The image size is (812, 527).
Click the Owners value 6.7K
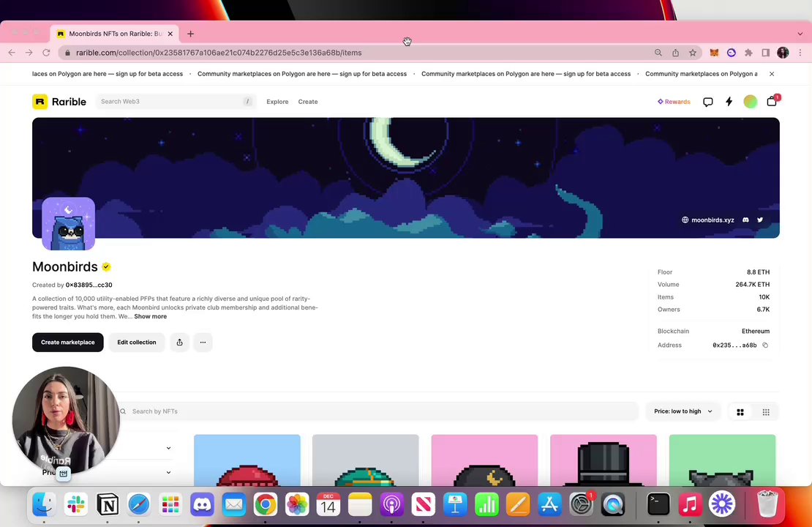click(763, 310)
